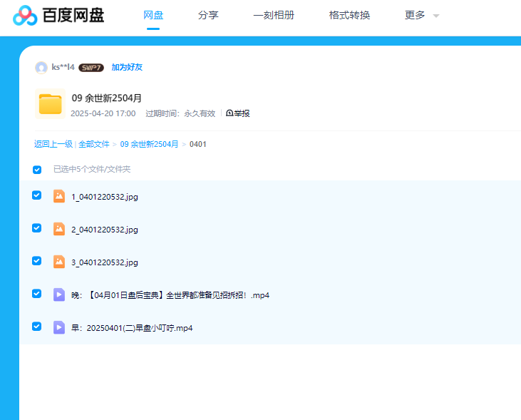Open the 分享 tab
Viewport: 521px width, 420px height.
click(208, 15)
